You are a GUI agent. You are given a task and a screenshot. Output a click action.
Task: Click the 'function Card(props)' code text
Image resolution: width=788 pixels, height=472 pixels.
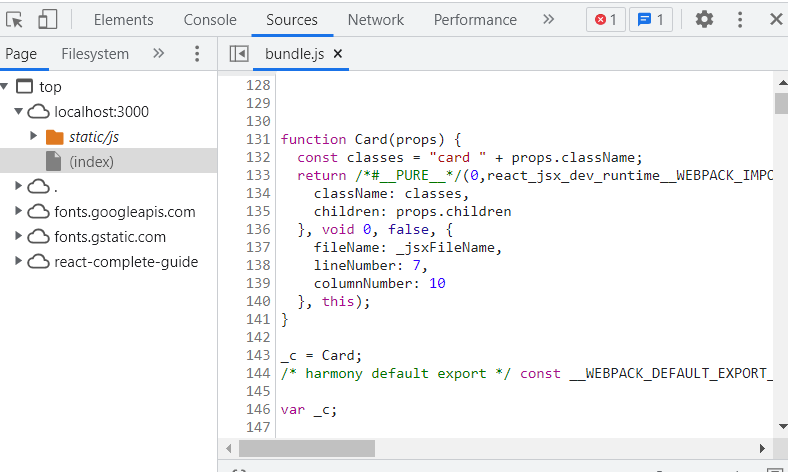pos(363,139)
